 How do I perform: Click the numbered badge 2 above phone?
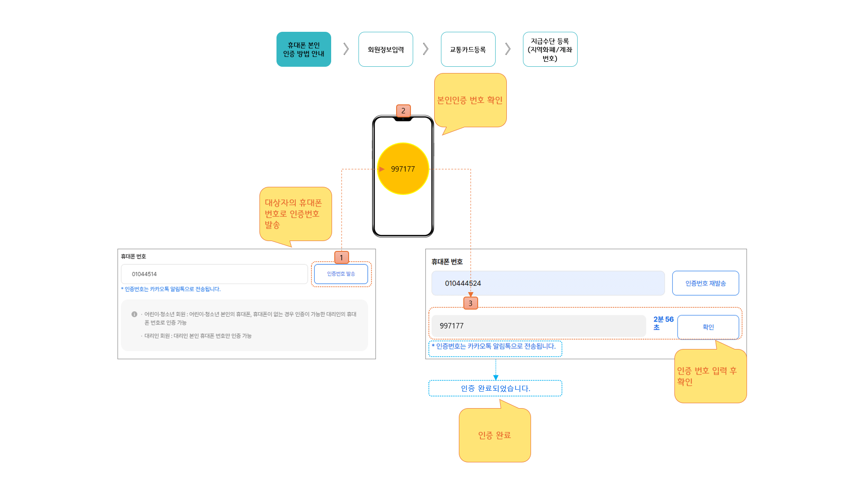coord(403,111)
